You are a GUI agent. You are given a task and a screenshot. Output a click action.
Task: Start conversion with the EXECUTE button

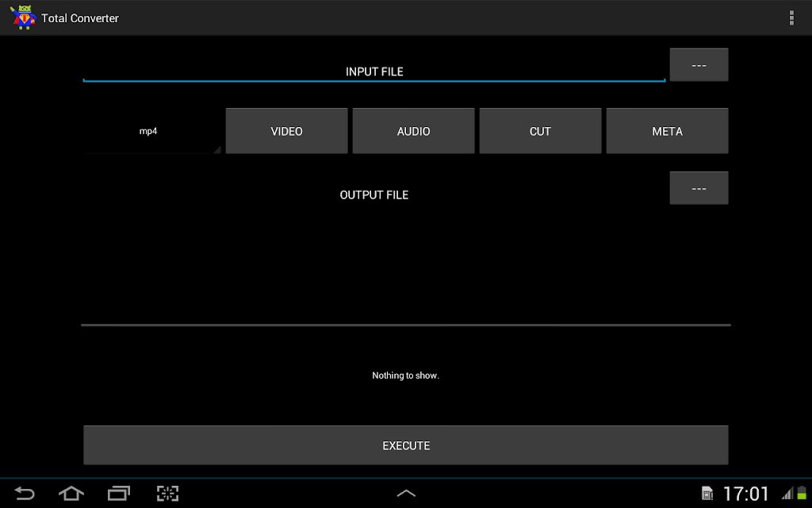pyautogui.click(x=405, y=445)
